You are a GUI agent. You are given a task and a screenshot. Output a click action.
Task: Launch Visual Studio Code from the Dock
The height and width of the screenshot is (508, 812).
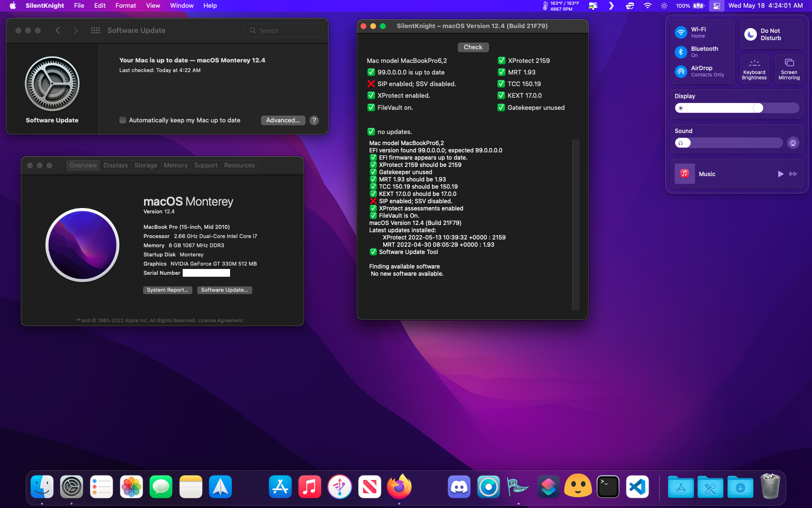pyautogui.click(x=638, y=487)
